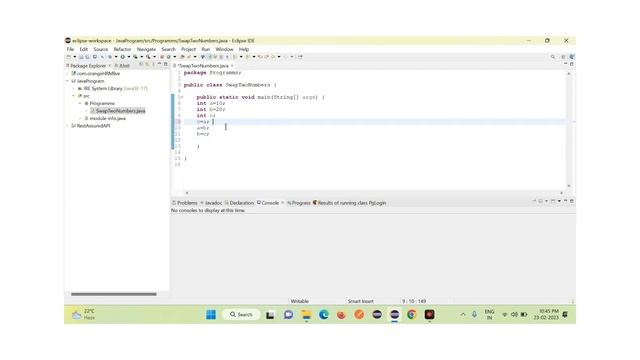Click the Smart Insert status text

tap(360, 301)
